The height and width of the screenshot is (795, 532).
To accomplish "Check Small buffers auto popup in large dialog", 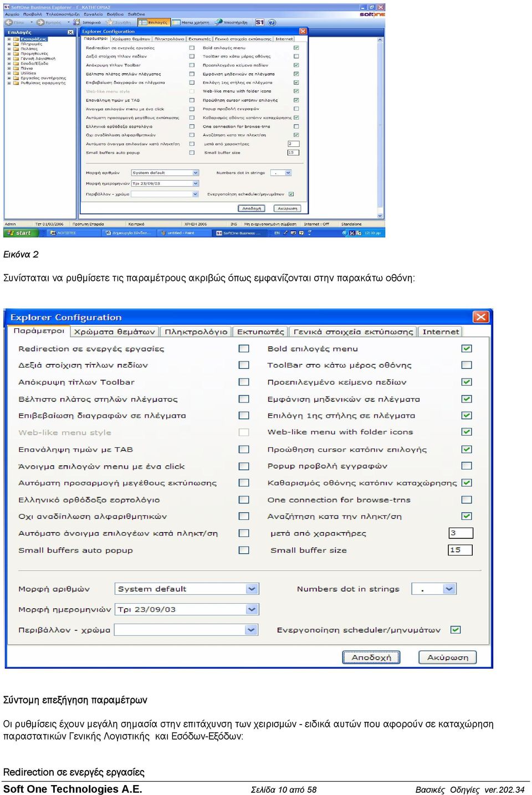I will tap(244, 550).
